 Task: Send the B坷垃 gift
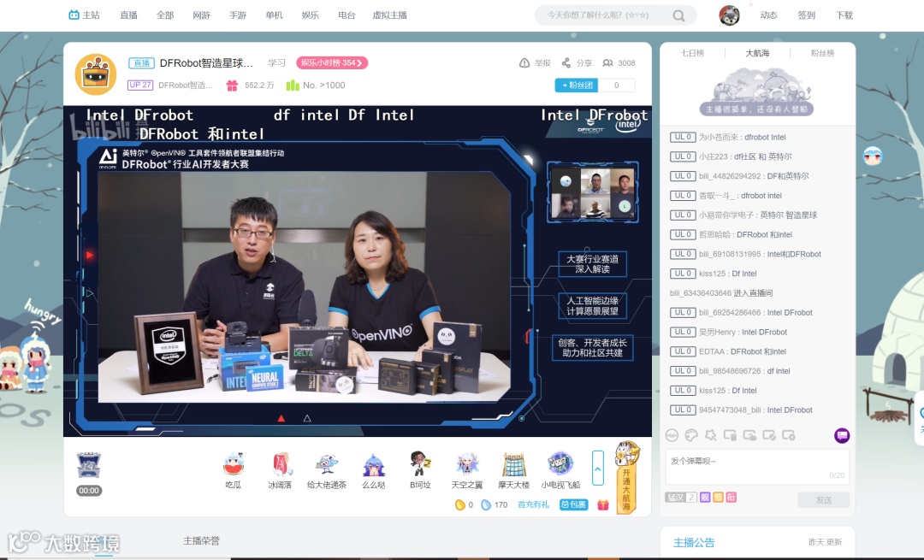point(420,471)
